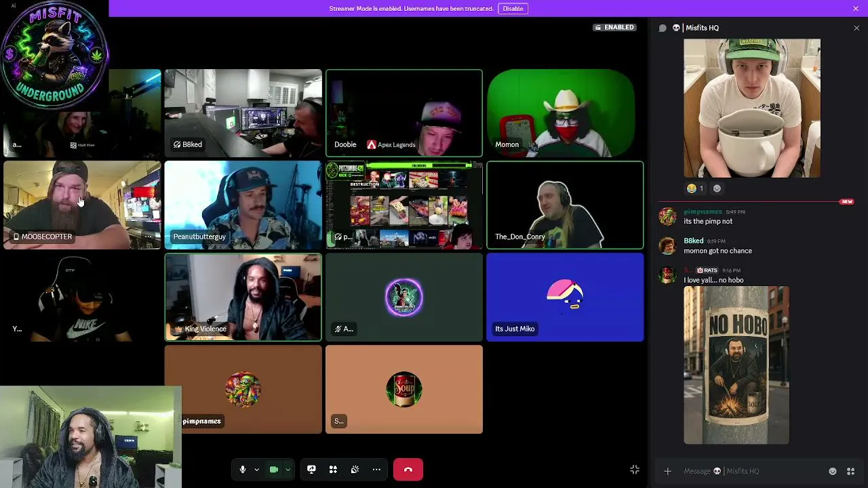The image size is (868, 488).
Task: Click pimpnames avatar in chat messages
Action: [x=667, y=216]
